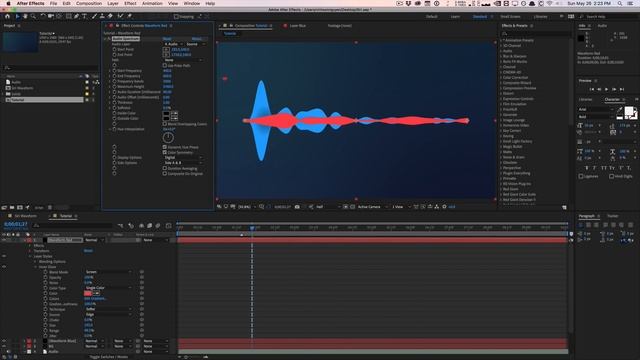This screenshot has width=640, height=360.
Task: Expand the Blending Options group
Action: tap(36, 262)
